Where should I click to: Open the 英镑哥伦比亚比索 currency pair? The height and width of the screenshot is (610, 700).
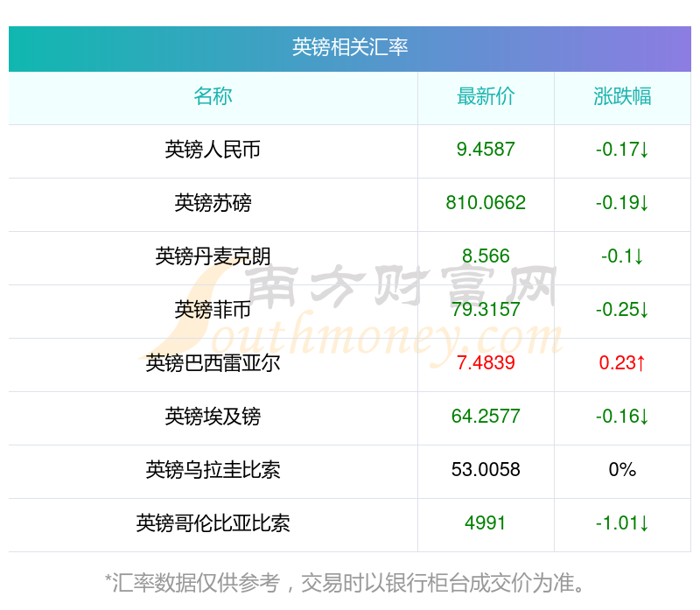213,523
